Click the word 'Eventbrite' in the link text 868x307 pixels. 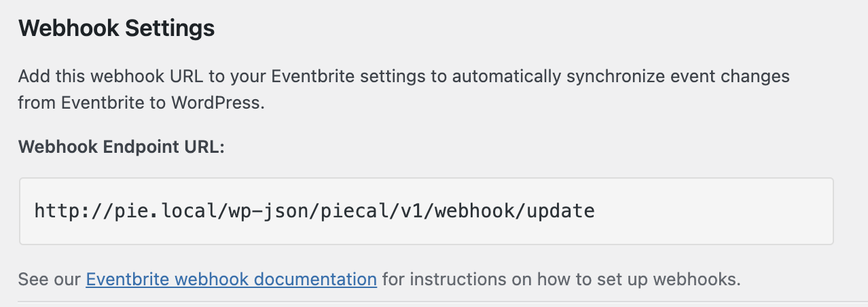click(x=127, y=279)
